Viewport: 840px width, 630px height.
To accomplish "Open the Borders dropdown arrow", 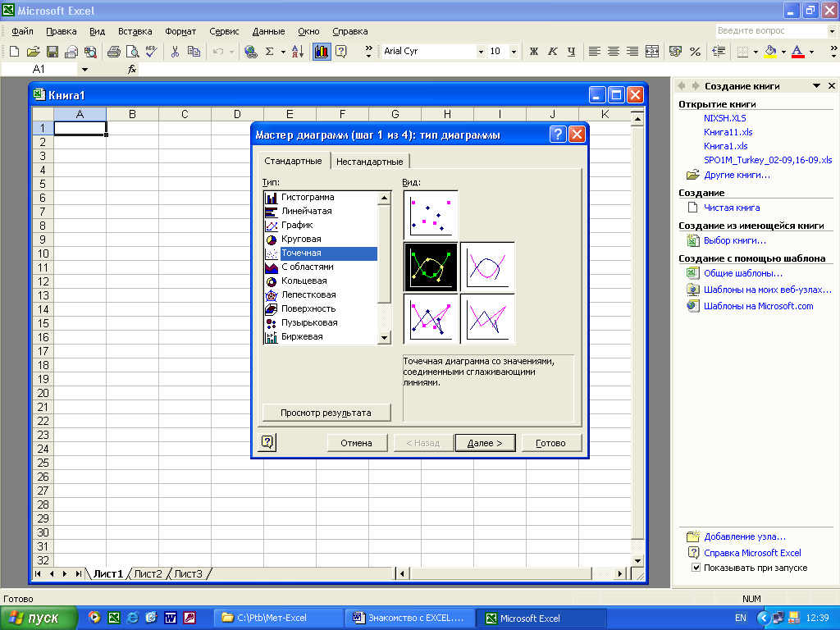I will [x=756, y=52].
